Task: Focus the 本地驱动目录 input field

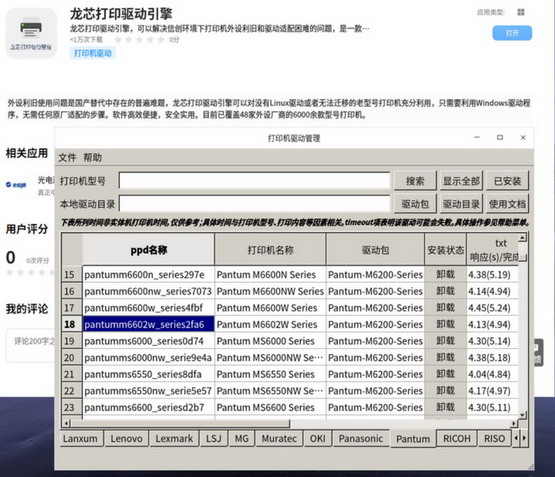Action: (254, 204)
